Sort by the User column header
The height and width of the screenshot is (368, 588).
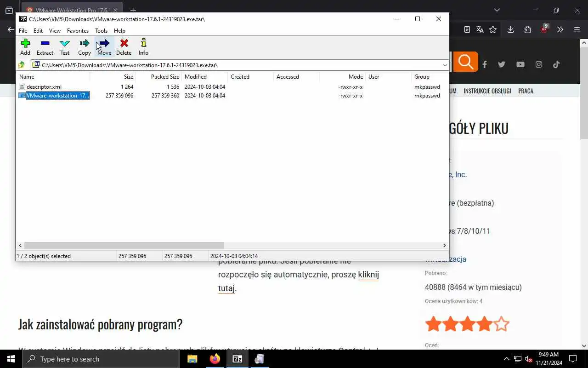point(389,77)
